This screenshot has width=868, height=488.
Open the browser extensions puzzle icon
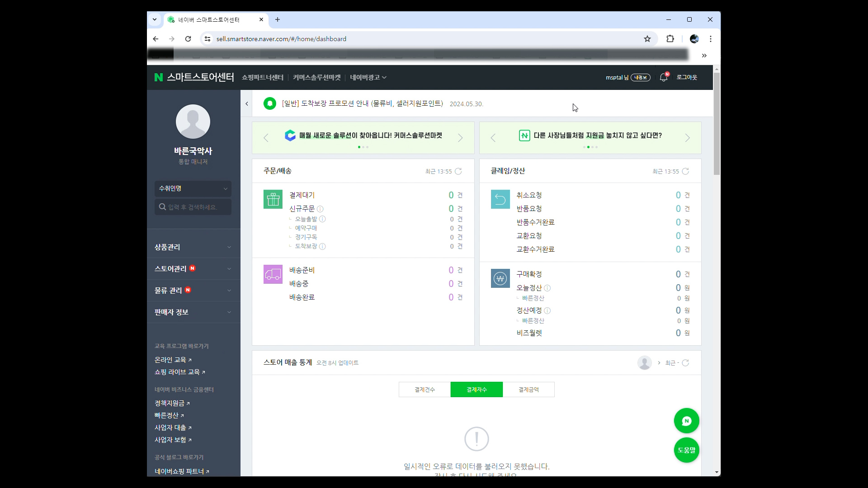click(670, 39)
